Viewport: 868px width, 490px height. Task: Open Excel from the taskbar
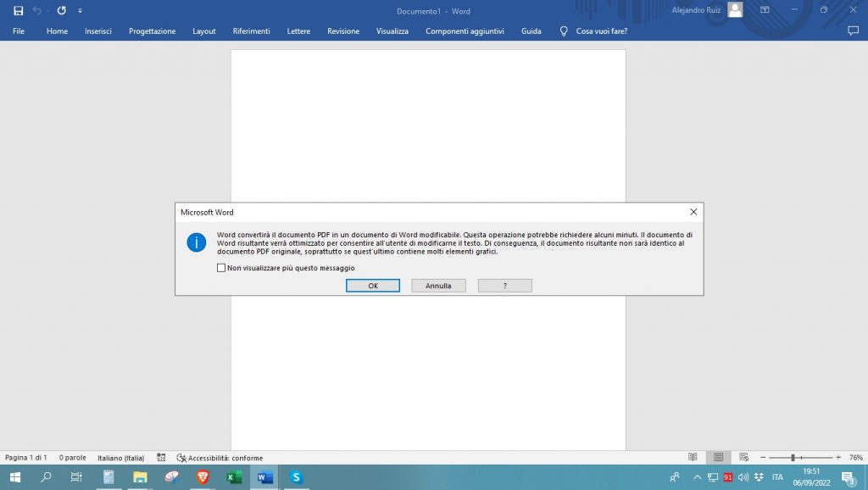233,477
